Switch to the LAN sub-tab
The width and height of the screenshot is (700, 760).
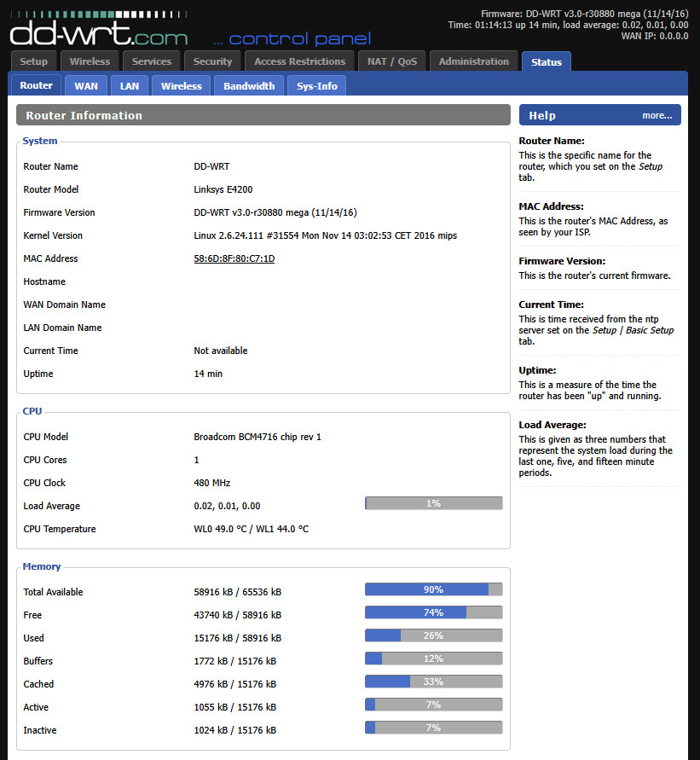click(130, 86)
